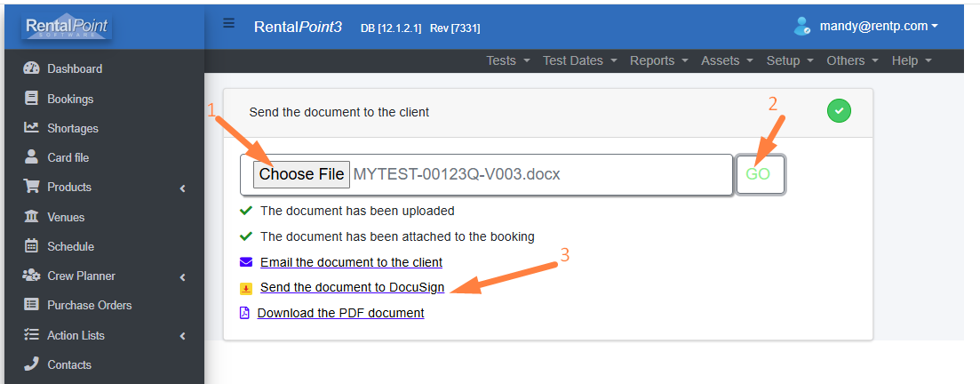Click the Contacts phone icon
This screenshot has width=980, height=384.
point(31,364)
